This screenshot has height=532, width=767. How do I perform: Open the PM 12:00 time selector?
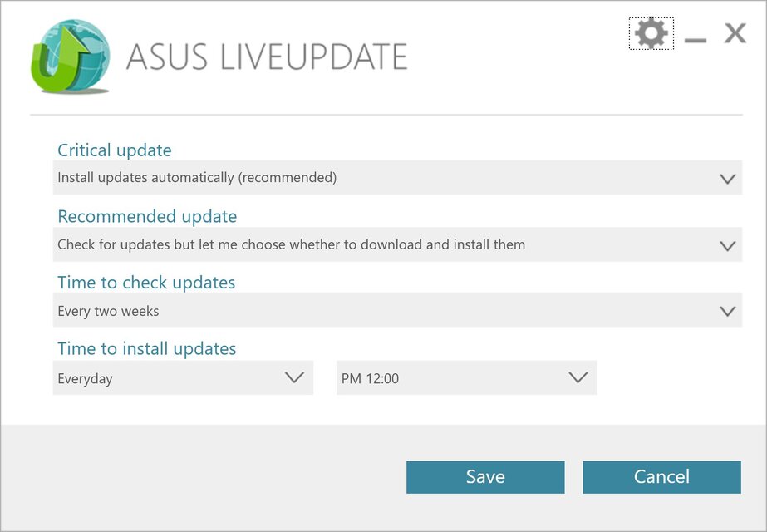579,377
